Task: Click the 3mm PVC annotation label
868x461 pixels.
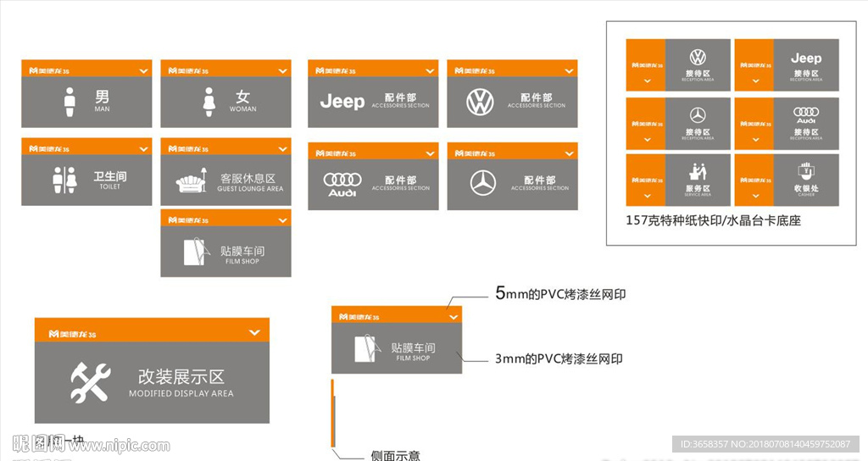Action: click(x=559, y=358)
